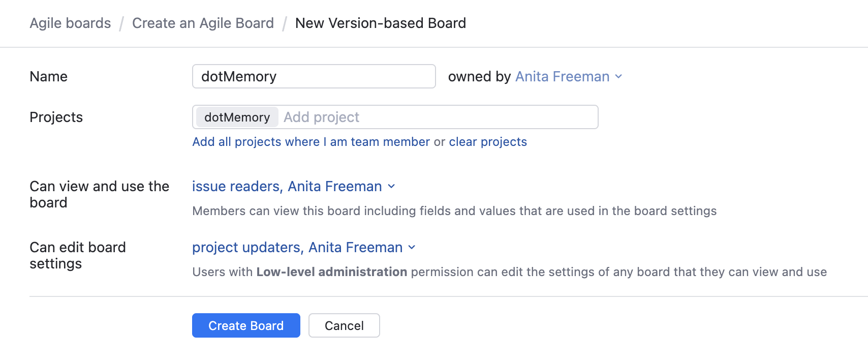Click the Cancel button
Viewport: 868px width, 361px height.
344,325
